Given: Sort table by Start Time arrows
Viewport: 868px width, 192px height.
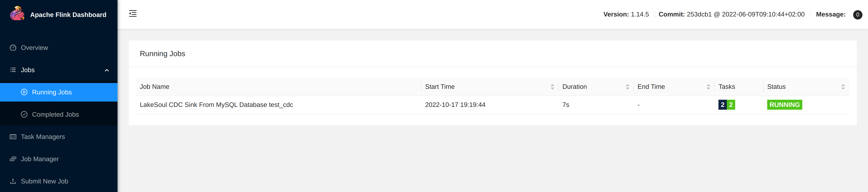Looking at the screenshot, I should click(552, 87).
